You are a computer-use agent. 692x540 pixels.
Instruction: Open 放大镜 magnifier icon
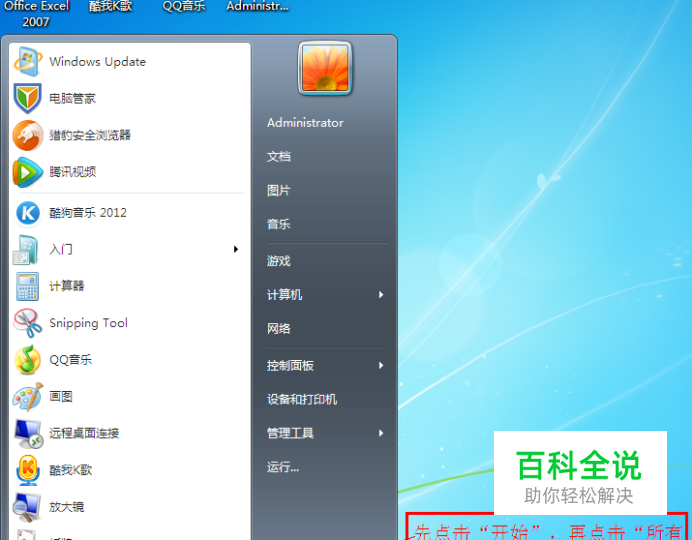click(x=26, y=506)
